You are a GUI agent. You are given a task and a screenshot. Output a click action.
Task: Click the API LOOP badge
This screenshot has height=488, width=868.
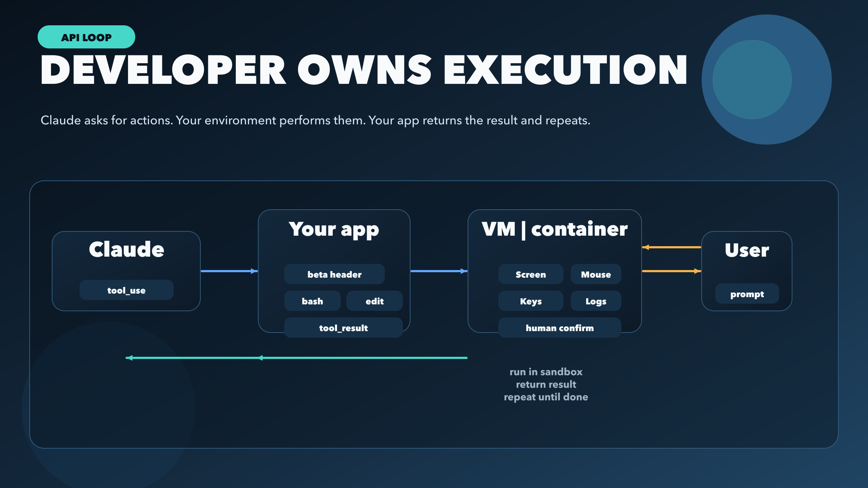point(86,37)
